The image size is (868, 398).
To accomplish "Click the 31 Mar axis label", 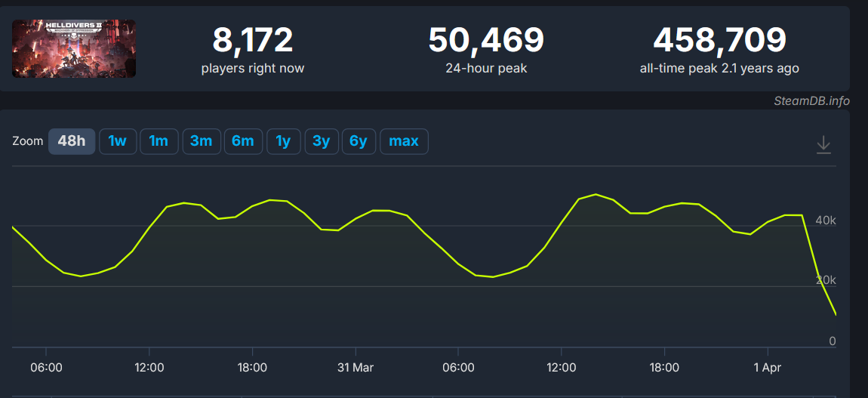I will coord(356,368).
